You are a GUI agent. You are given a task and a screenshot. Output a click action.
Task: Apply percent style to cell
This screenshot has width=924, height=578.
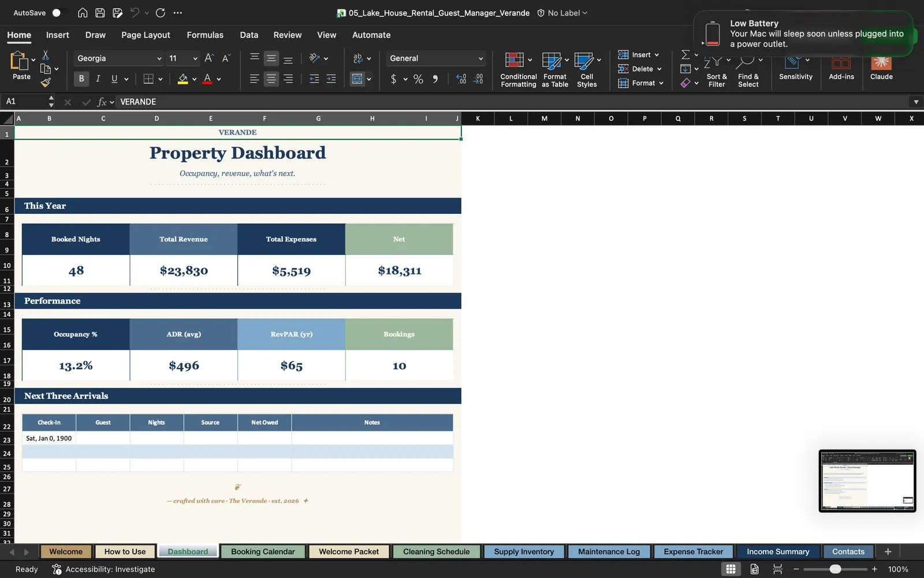click(418, 79)
